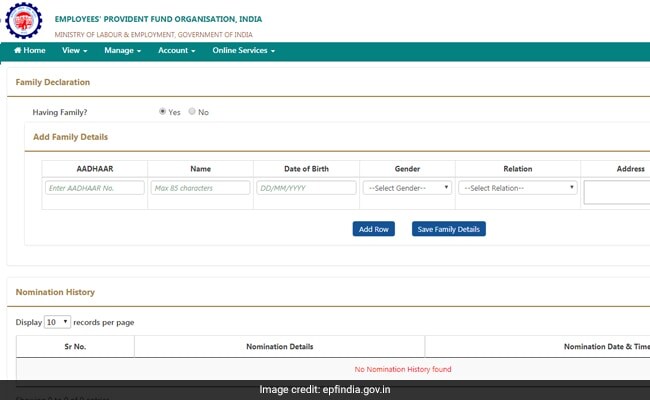Click the Date of Birth field
The width and height of the screenshot is (650, 400).
coord(306,188)
